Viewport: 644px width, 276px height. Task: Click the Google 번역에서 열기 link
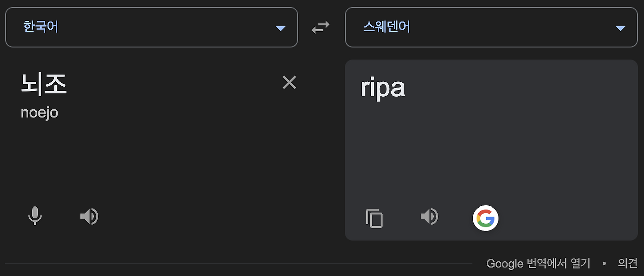537,263
